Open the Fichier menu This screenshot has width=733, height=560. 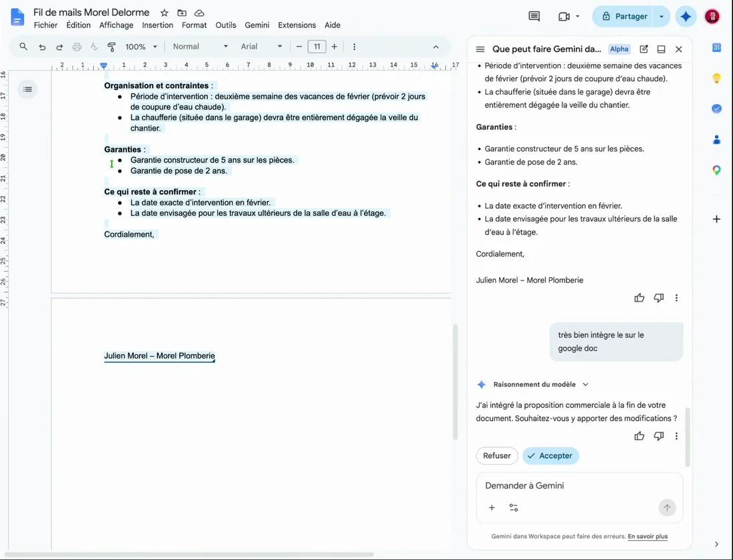(45, 25)
